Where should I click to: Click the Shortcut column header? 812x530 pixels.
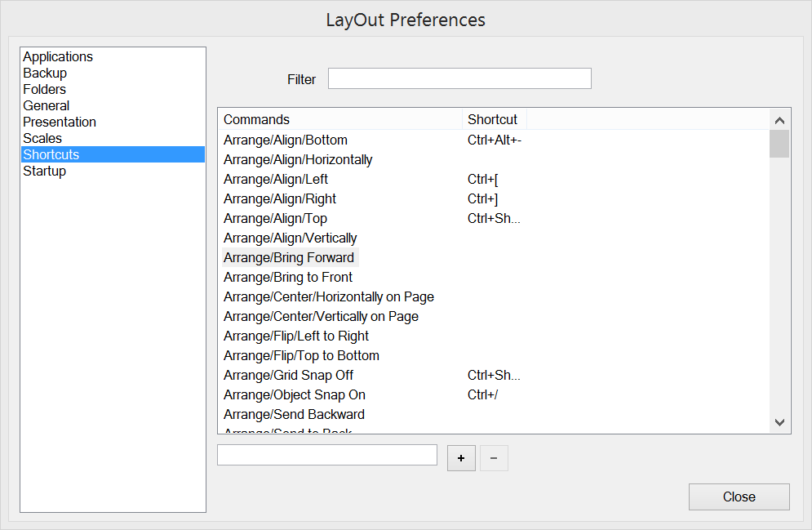point(494,119)
